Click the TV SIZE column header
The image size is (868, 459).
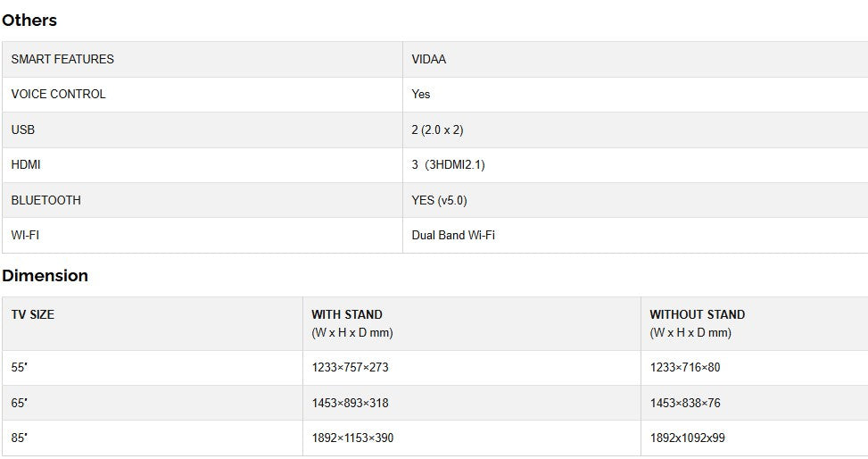click(33, 314)
